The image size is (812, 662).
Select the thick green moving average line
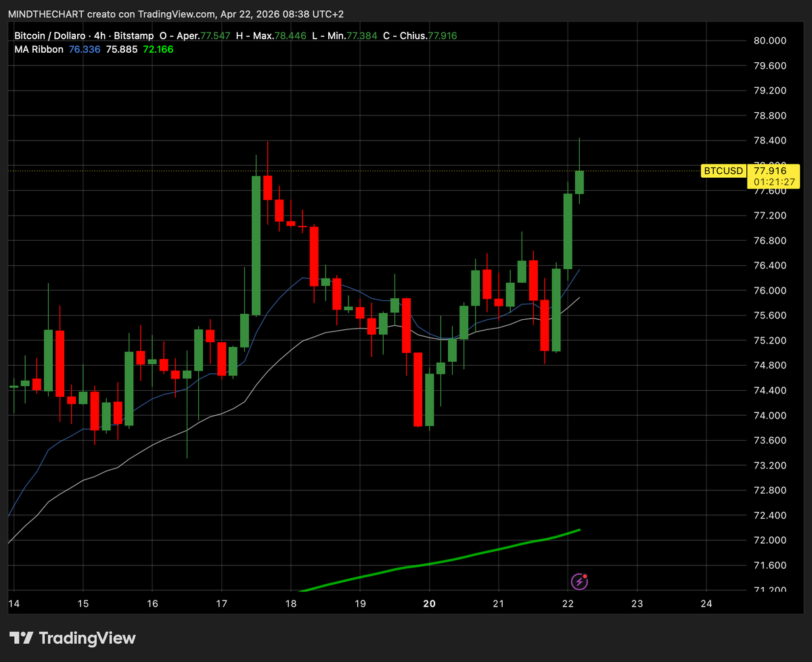440,562
